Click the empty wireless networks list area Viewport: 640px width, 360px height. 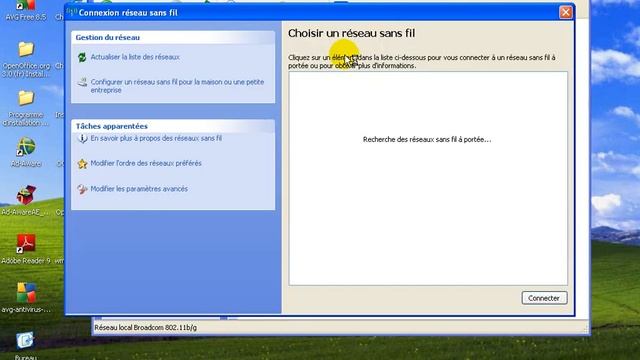pos(428,179)
